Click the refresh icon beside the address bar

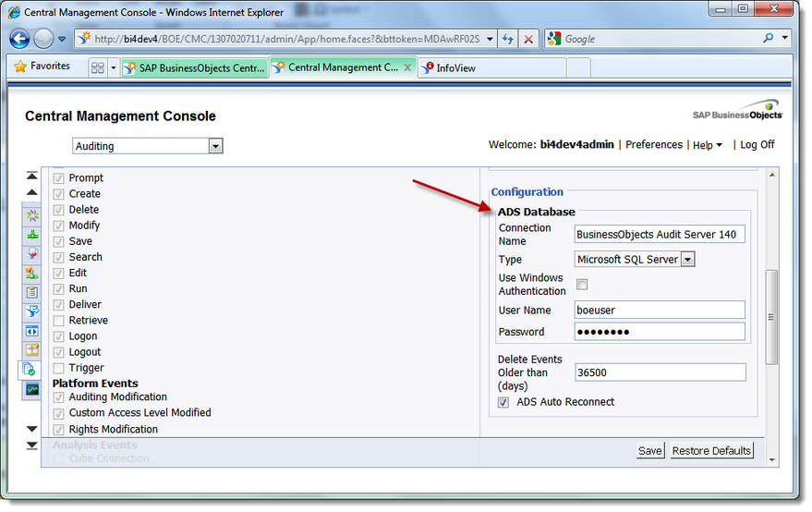coord(508,39)
